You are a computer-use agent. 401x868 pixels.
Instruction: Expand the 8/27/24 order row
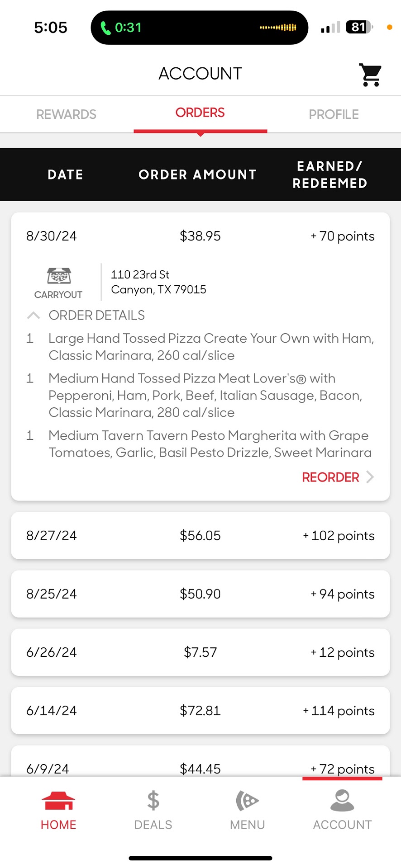pos(200,536)
